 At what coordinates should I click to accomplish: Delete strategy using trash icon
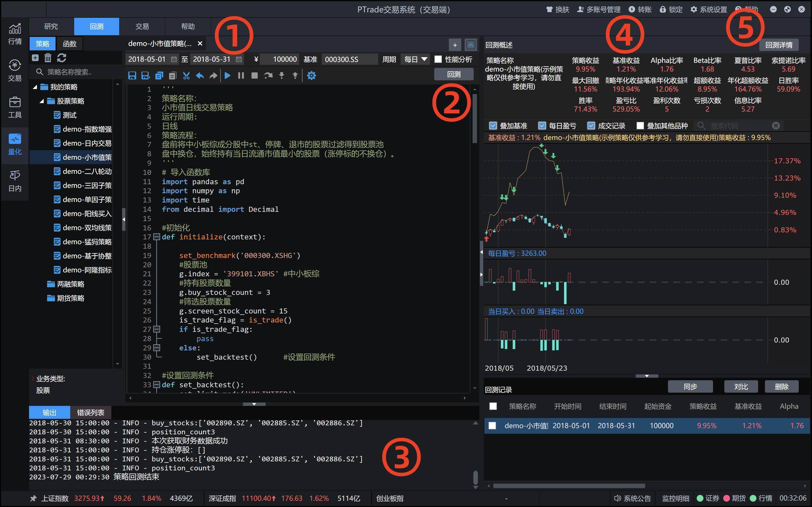coord(48,58)
